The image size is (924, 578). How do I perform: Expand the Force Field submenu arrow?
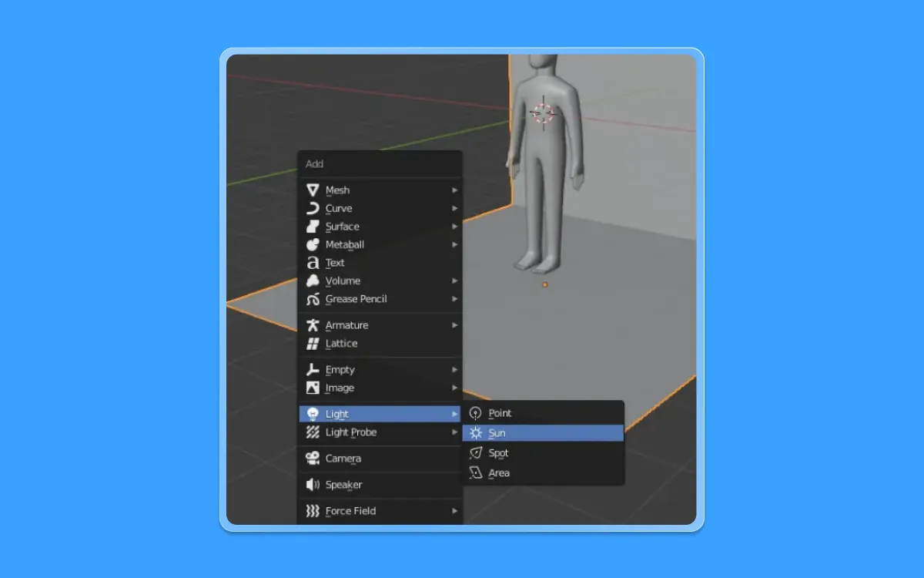[x=454, y=511]
